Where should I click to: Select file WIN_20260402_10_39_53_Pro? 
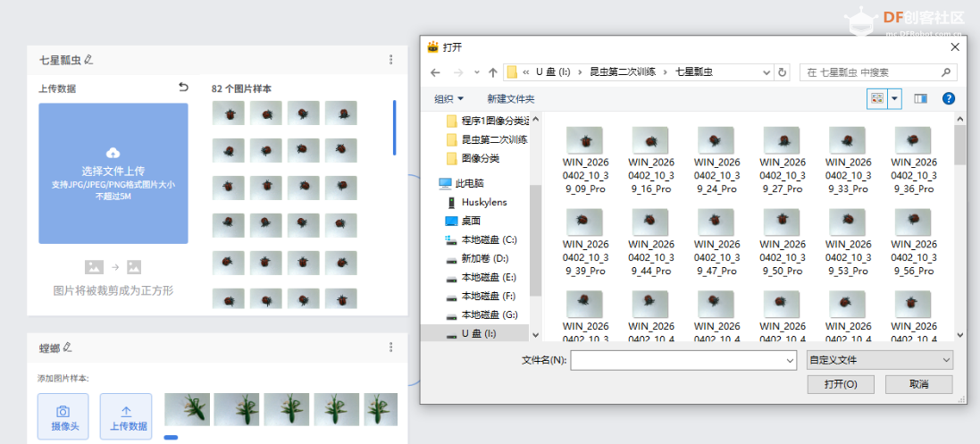pyautogui.click(x=847, y=243)
